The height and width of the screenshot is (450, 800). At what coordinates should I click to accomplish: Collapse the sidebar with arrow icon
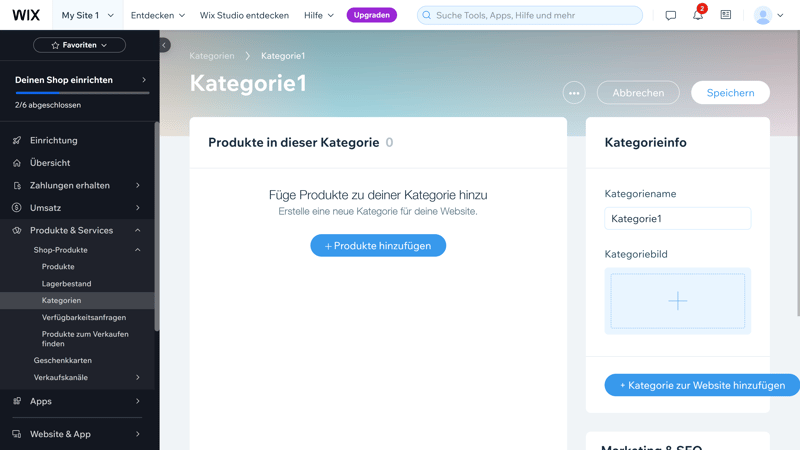click(164, 45)
